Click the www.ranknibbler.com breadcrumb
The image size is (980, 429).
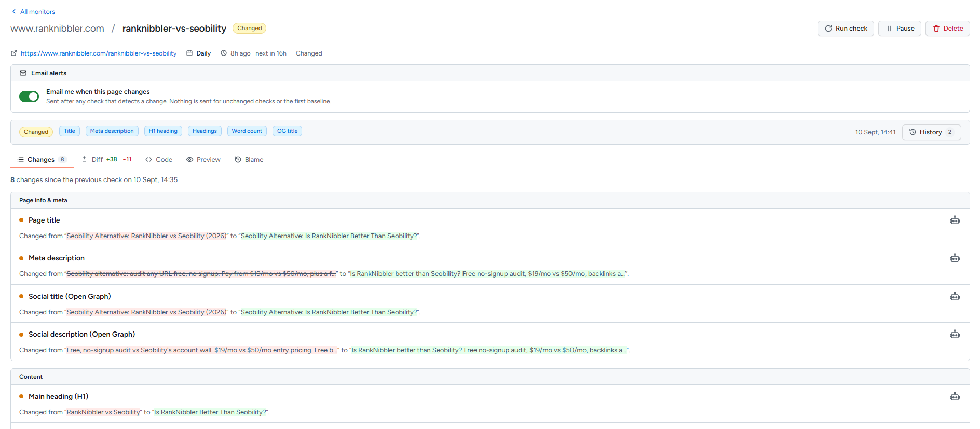tap(57, 29)
